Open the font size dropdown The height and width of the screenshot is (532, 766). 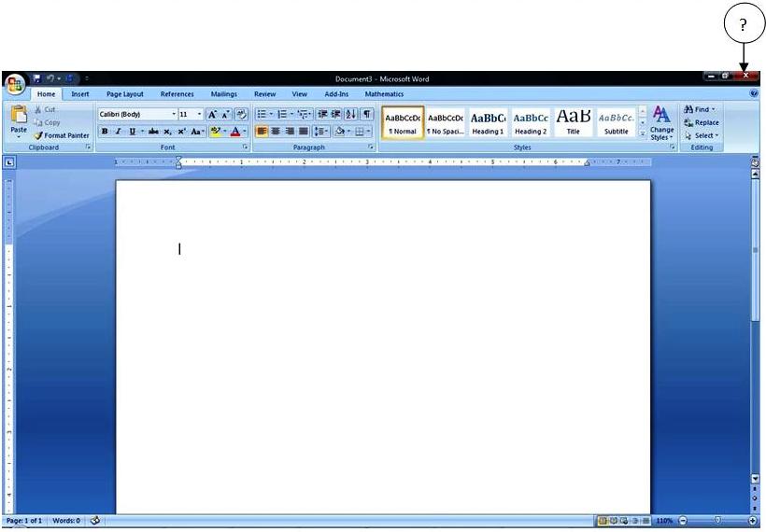point(199,114)
